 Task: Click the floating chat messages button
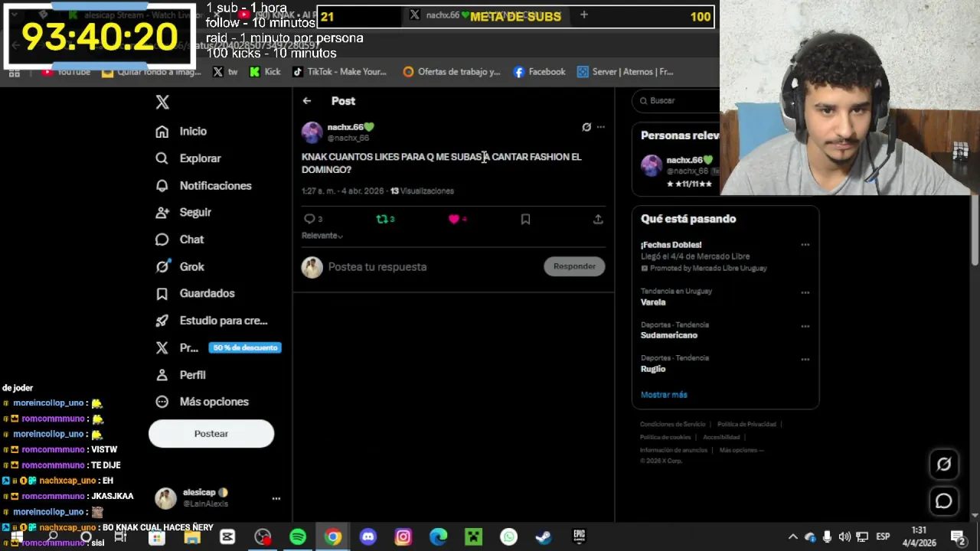click(x=943, y=501)
